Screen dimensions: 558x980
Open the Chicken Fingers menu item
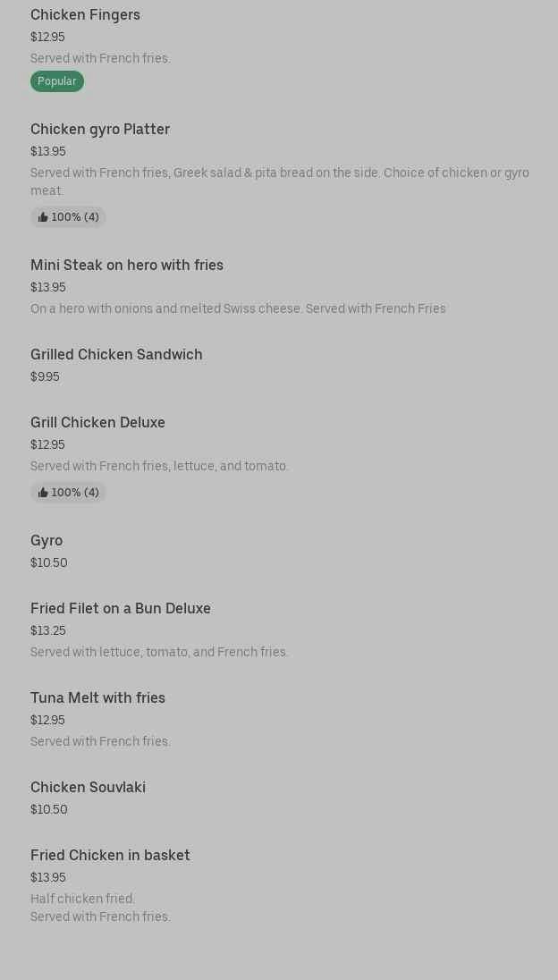click(85, 14)
